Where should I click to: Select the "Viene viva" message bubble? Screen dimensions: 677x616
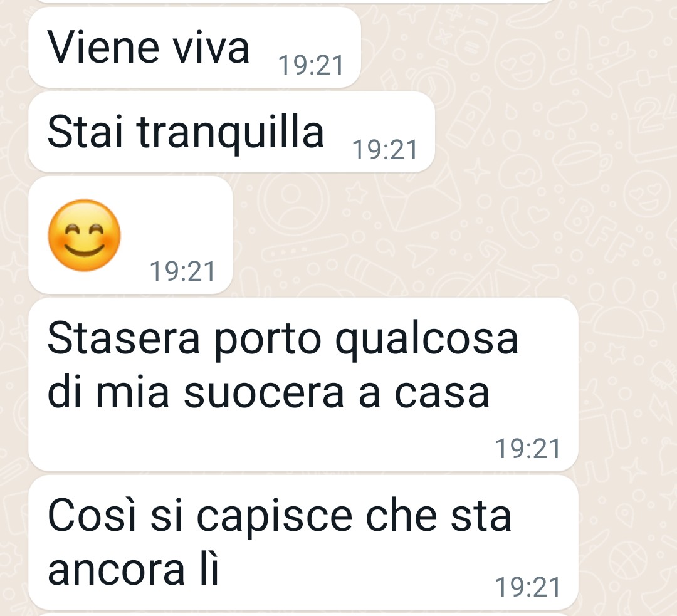[x=194, y=47]
